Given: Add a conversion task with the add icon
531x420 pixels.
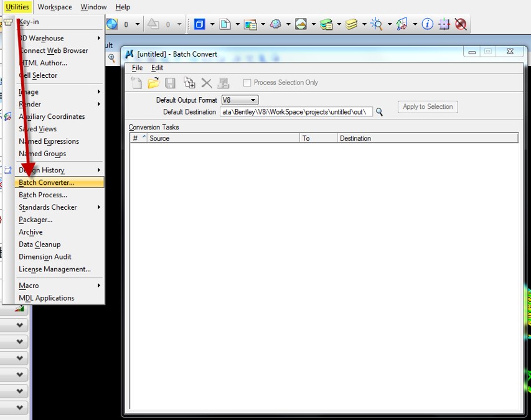Looking at the screenshot, I should (x=189, y=82).
